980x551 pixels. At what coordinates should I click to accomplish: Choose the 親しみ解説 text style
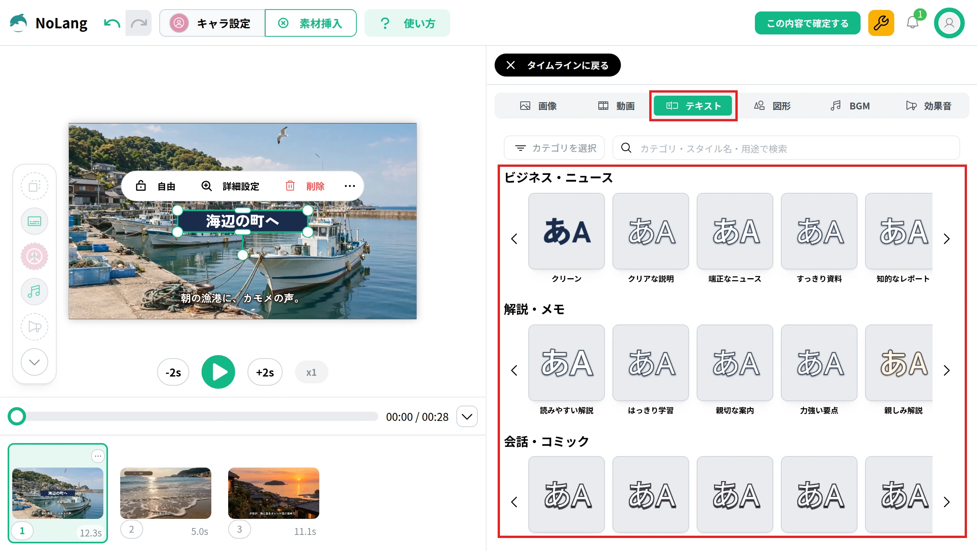(899, 363)
